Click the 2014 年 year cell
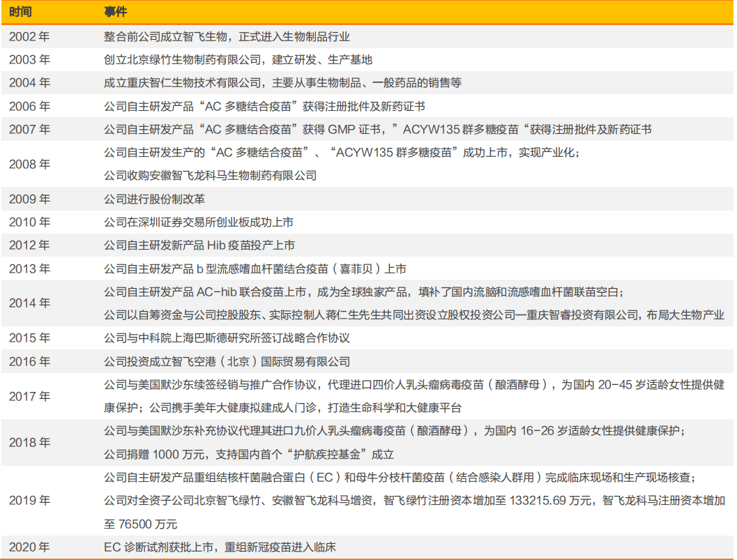Image resolution: width=737 pixels, height=560 pixels. tap(29, 303)
